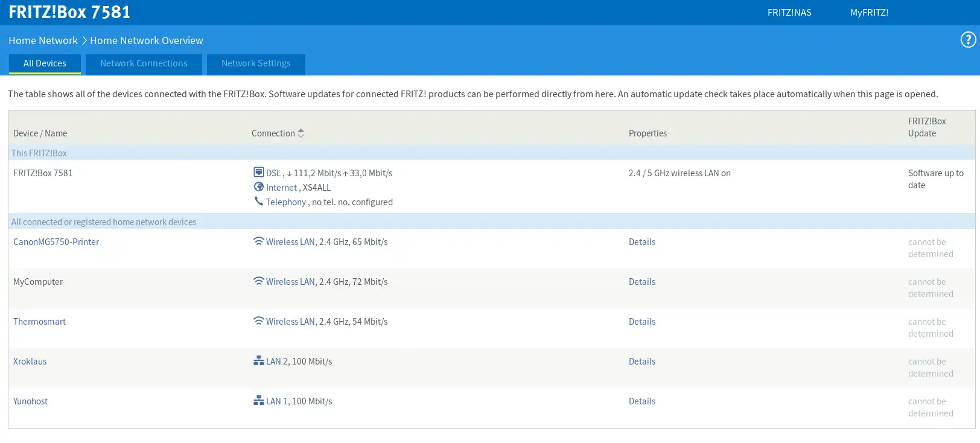Open the CanonMG5750-Printer device link
980x443 pixels.
tap(56, 242)
